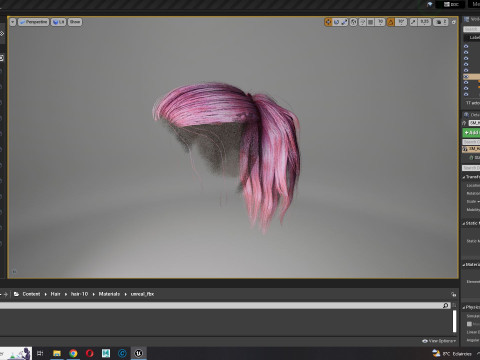Viewport: 480px width, 360px height.
Task: Expand arrow after Content breadcrumb
Action: click(46, 294)
